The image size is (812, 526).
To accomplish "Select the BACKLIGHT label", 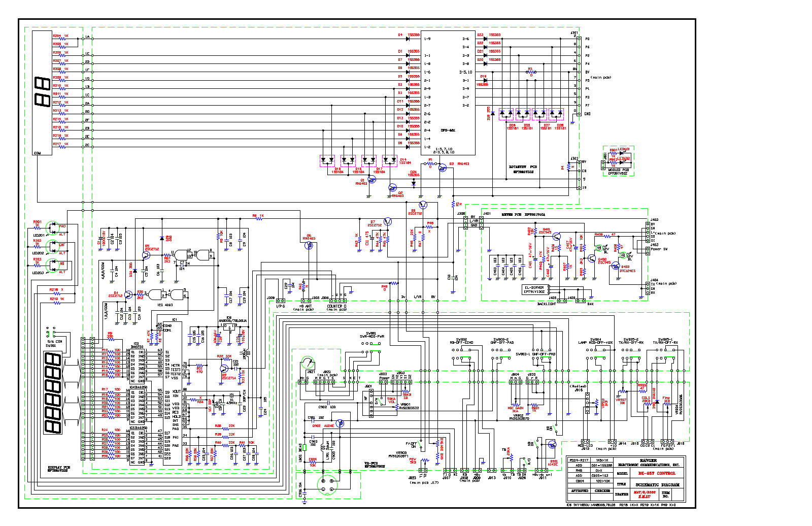I will pos(547,304).
